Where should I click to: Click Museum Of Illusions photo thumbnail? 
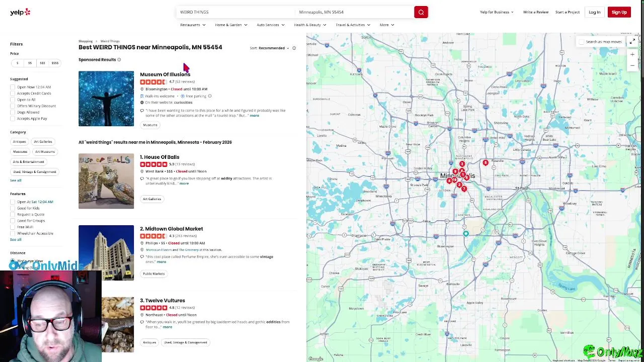tap(106, 99)
